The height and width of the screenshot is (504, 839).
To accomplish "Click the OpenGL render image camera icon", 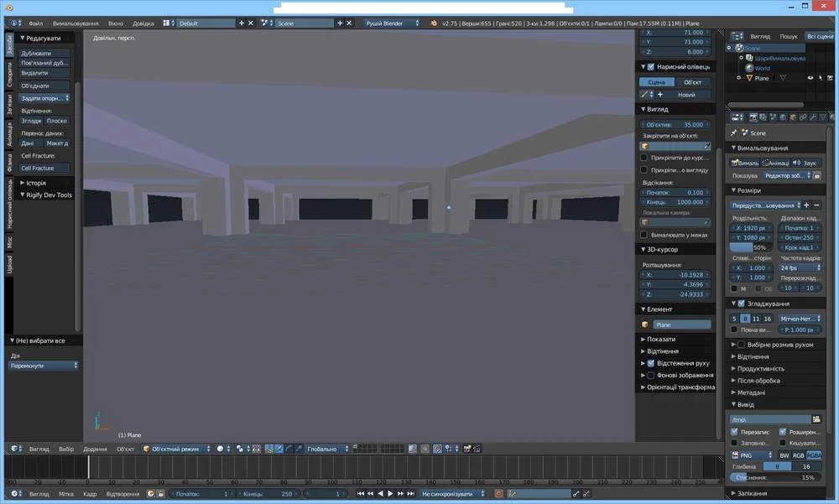I will 467,449.
